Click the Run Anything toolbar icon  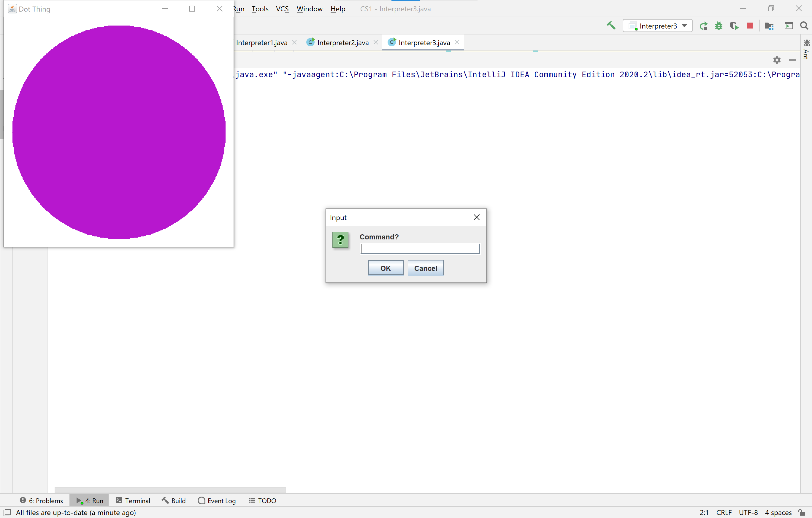tap(789, 26)
